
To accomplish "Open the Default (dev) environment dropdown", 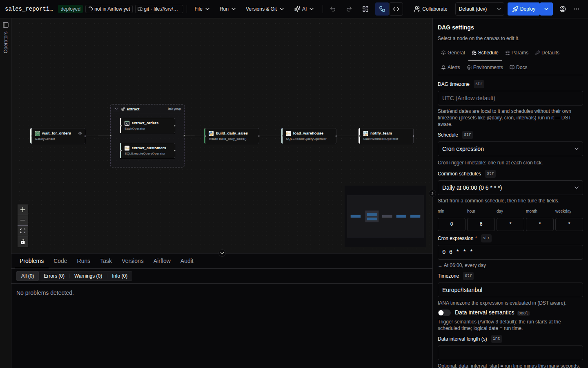I will (480, 9).
